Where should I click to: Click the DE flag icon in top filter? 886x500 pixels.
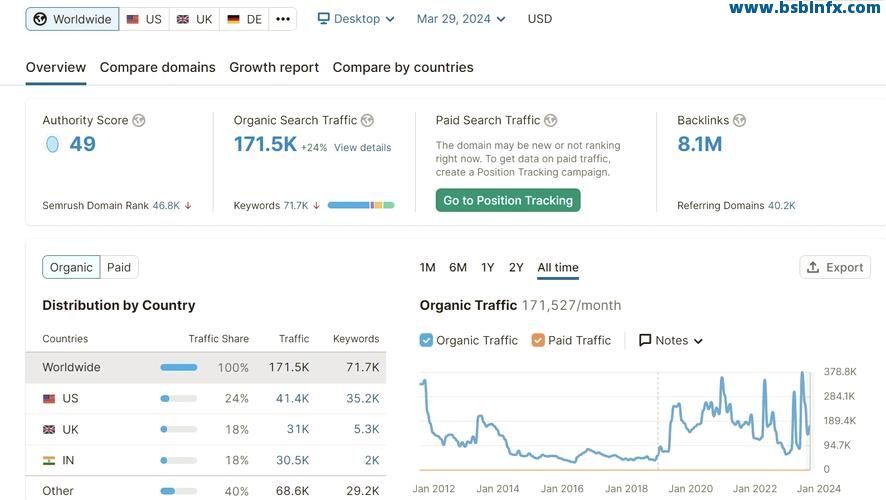(x=233, y=19)
